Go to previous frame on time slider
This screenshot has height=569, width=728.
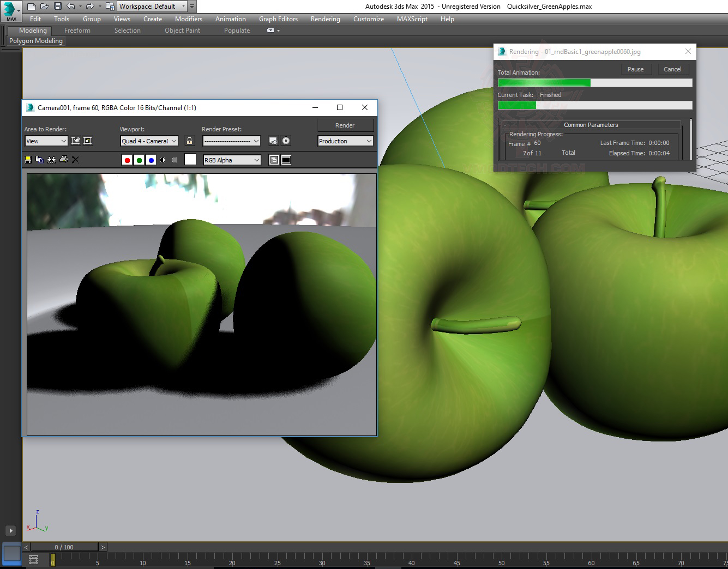click(26, 547)
